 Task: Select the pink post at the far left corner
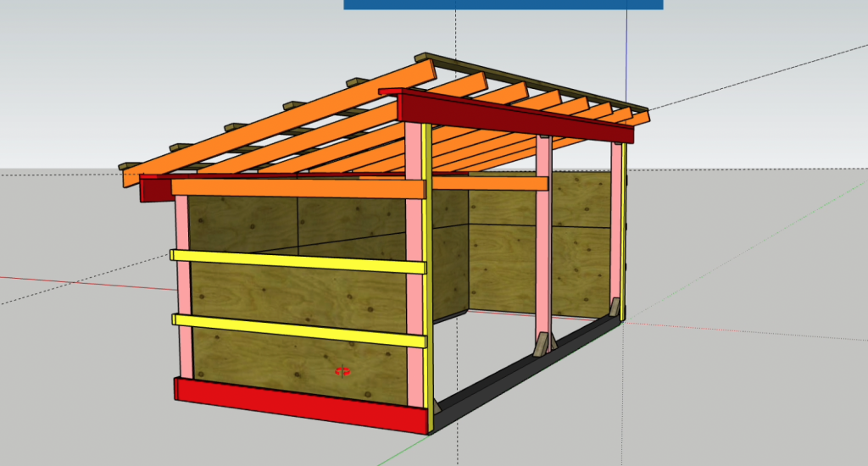click(x=183, y=286)
